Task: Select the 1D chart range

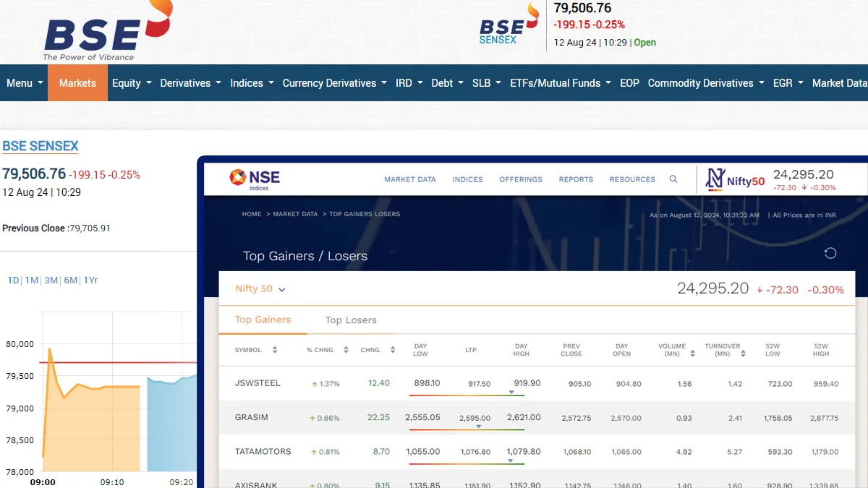Action: tap(14, 281)
